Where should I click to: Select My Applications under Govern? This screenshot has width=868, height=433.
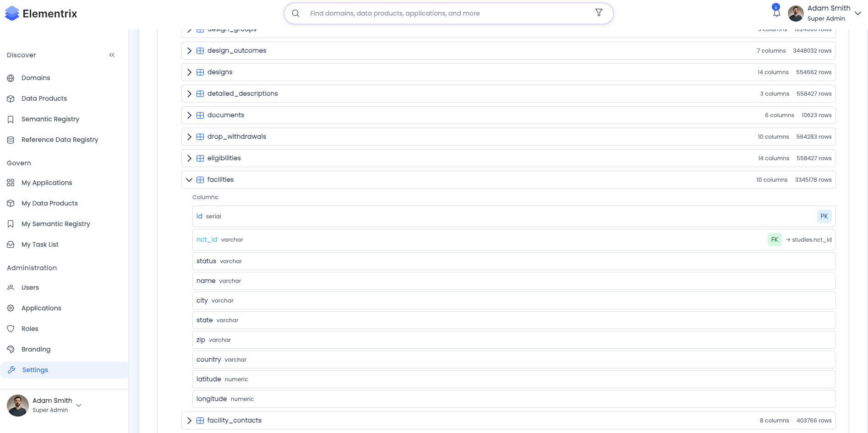[46, 183]
